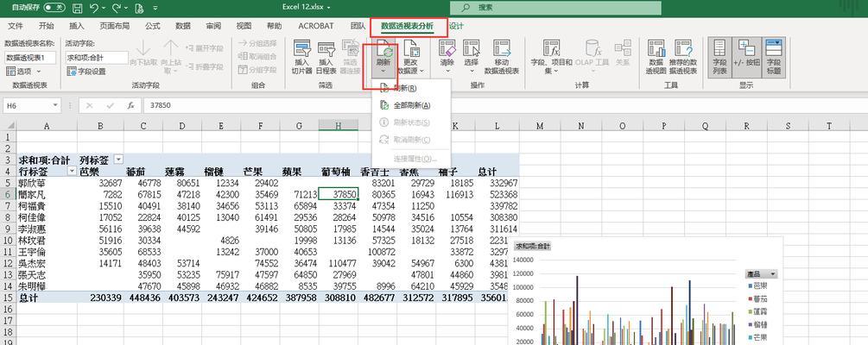Open the 文件 (File) tab
The image size is (868, 345).
coord(16,25)
